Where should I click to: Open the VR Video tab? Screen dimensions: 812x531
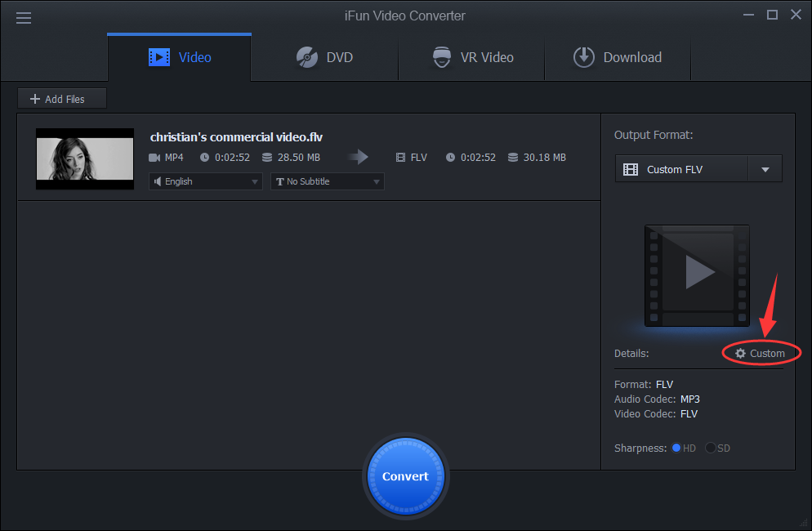tap(472, 57)
